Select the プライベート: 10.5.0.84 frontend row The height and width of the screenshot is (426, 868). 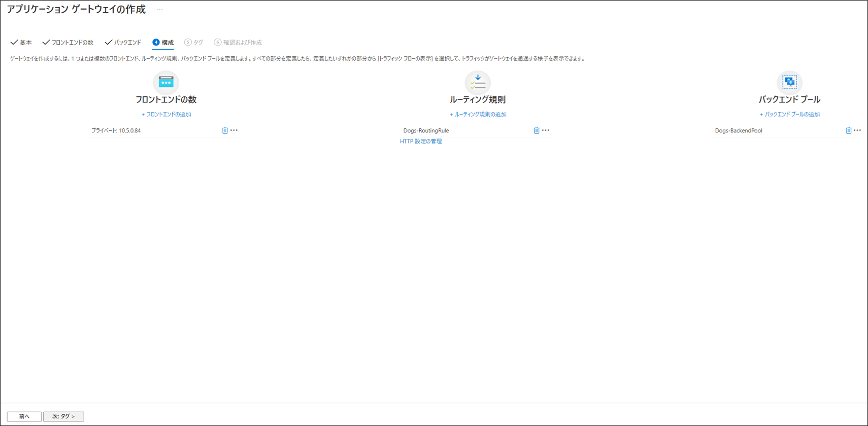164,130
